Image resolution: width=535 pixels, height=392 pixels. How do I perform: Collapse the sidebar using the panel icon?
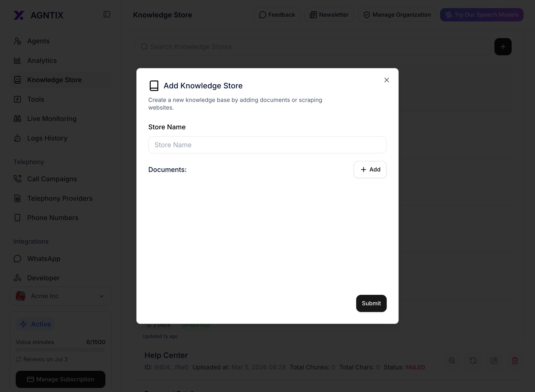coord(107,15)
